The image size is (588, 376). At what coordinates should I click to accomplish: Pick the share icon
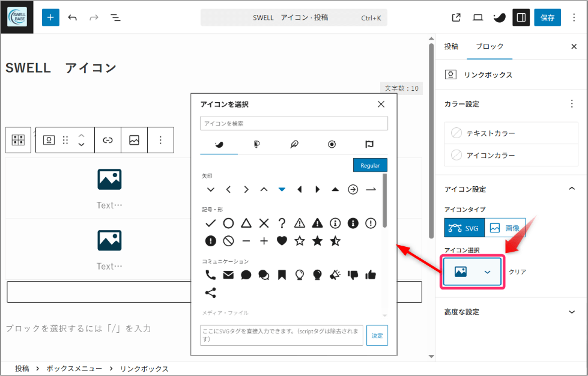[211, 293]
